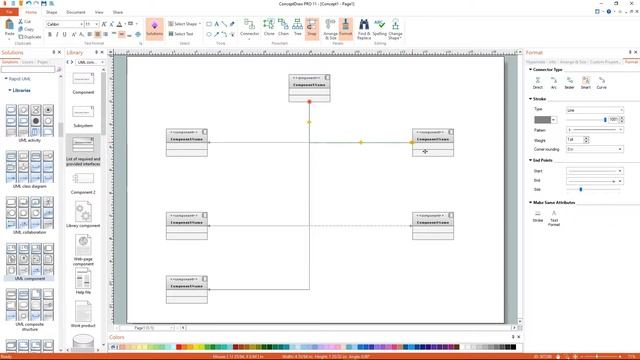Activate the Tree flowchart tool
The width and height of the screenshot is (640, 360).
point(298,28)
